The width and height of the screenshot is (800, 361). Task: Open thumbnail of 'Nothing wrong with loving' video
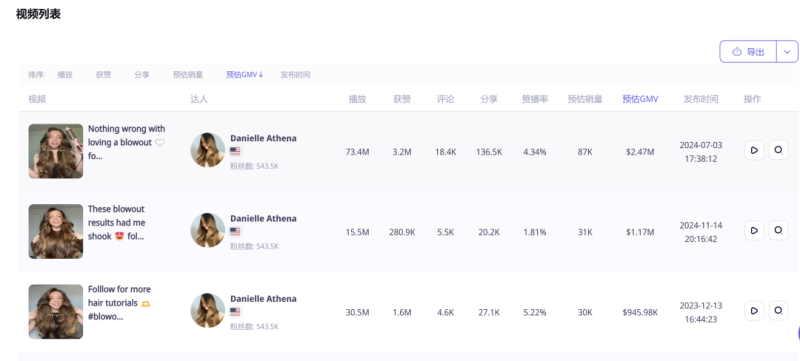pos(56,151)
